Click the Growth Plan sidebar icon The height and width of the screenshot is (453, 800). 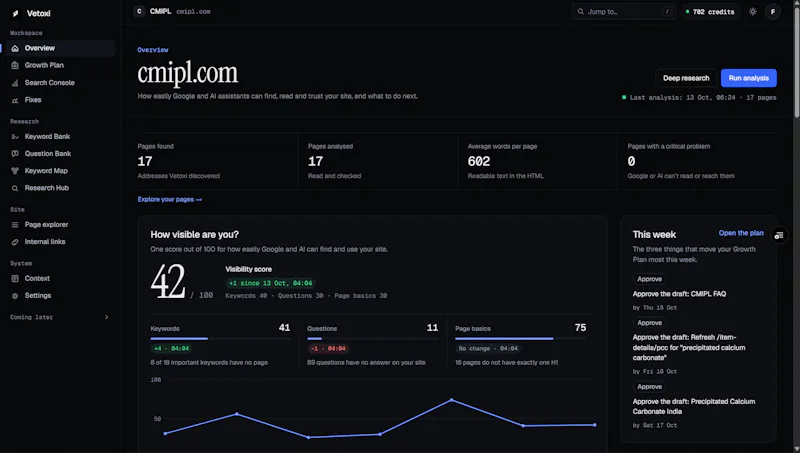(15, 65)
